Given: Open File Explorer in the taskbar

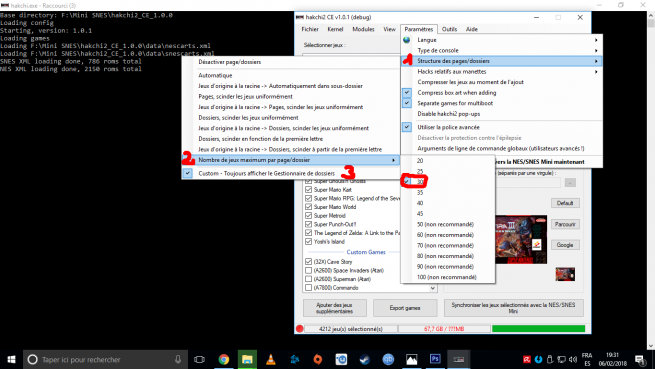Looking at the screenshot, I should [247, 359].
